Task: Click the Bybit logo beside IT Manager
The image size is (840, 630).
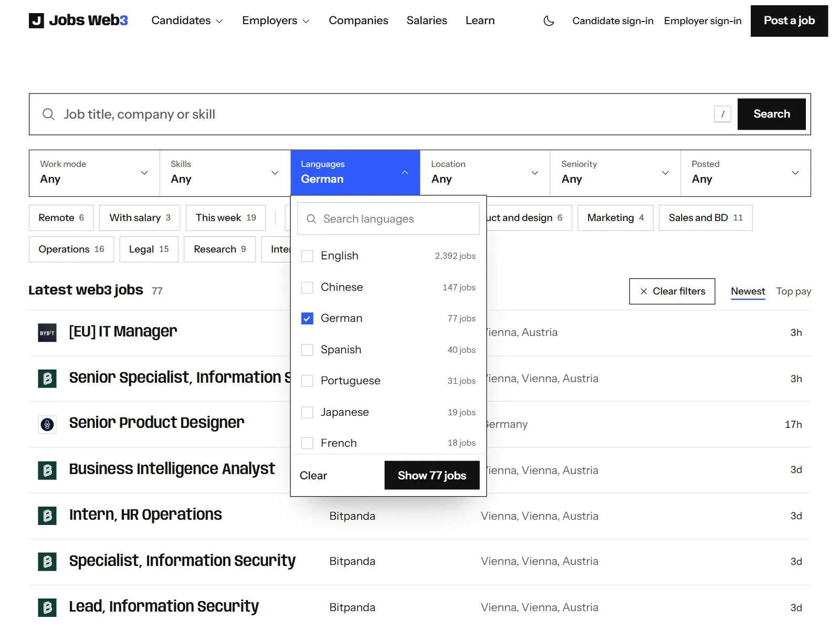Action: point(47,333)
